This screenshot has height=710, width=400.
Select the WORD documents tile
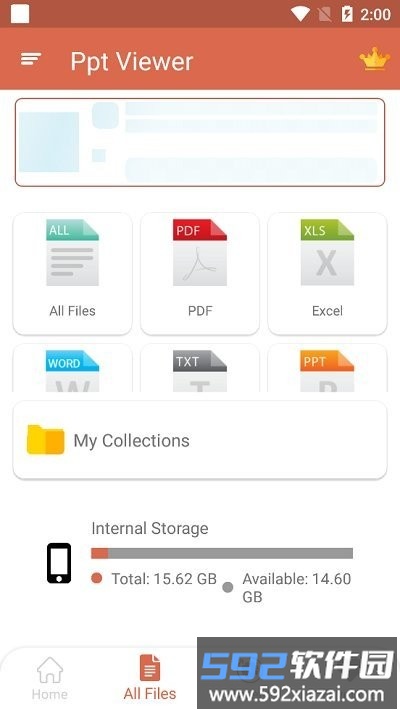[x=72, y=368]
